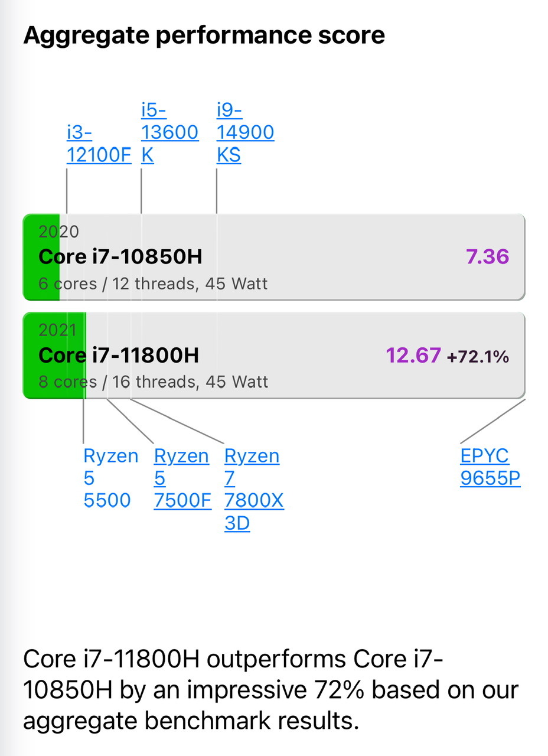Click the Core i7-11800H processor name
Image resolution: width=548 pixels, height=756 pixels.
tap(119, 355)
